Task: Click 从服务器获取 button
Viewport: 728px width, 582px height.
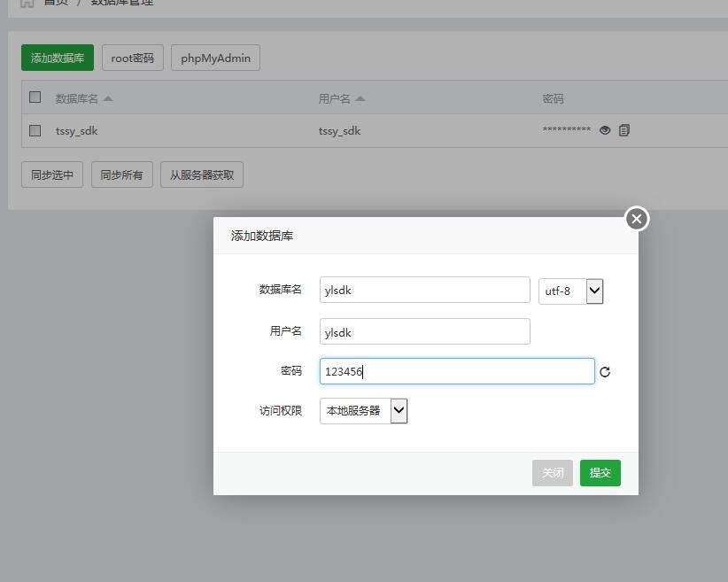Action: click(202, 175)
